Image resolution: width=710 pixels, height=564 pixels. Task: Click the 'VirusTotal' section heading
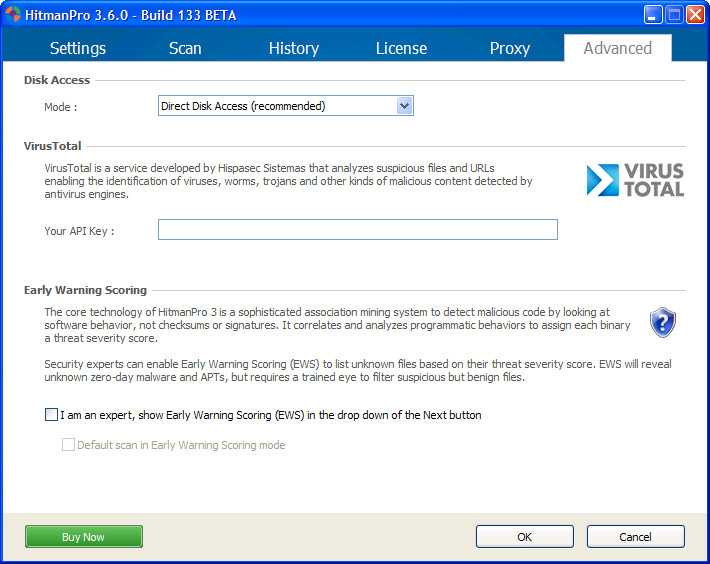53,146
